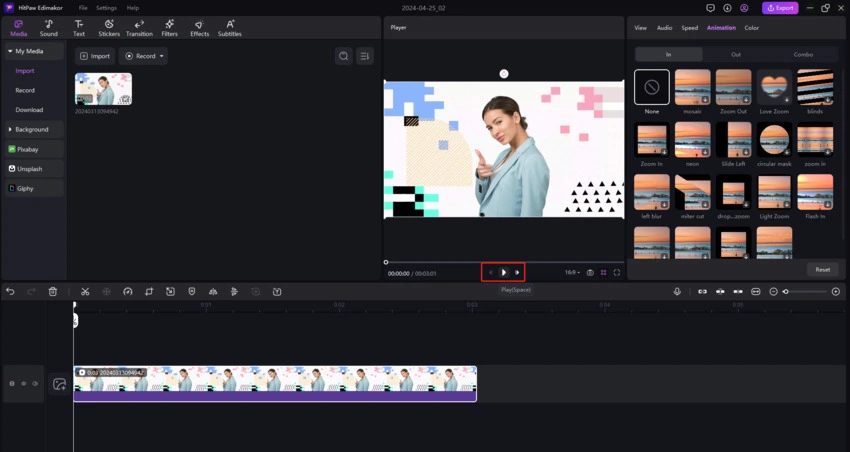Open the Effects tab
The height and width of the screenshot is (452, 850).
pos(199,28)
